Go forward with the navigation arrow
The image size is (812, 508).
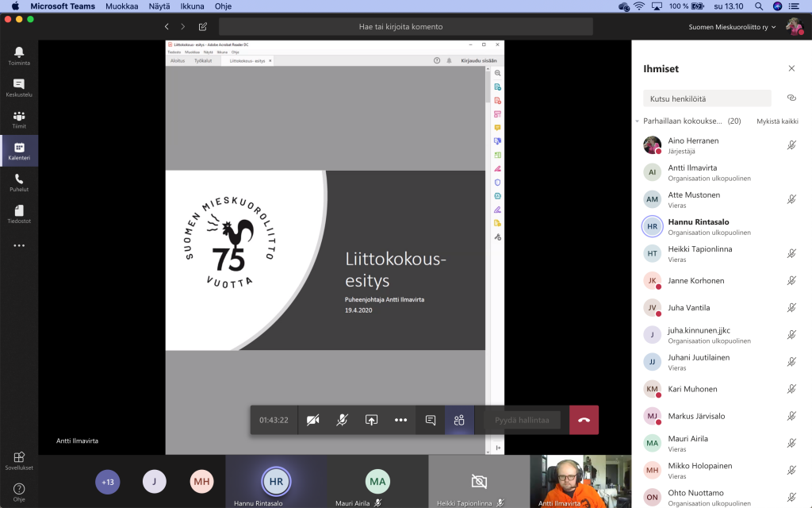[x=183, y=26]
